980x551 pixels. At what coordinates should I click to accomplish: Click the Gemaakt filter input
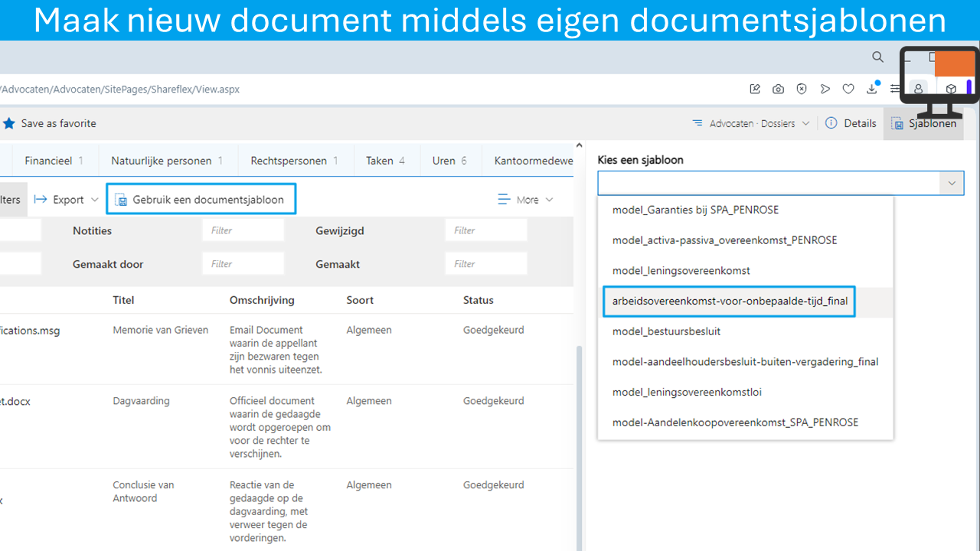point(486,264)
